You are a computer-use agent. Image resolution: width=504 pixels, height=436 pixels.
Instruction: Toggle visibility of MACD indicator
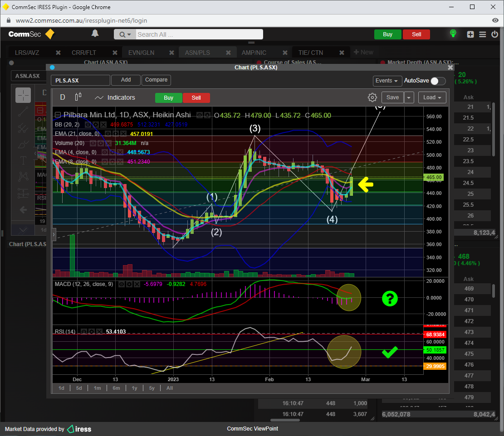[x=122, y=284]
